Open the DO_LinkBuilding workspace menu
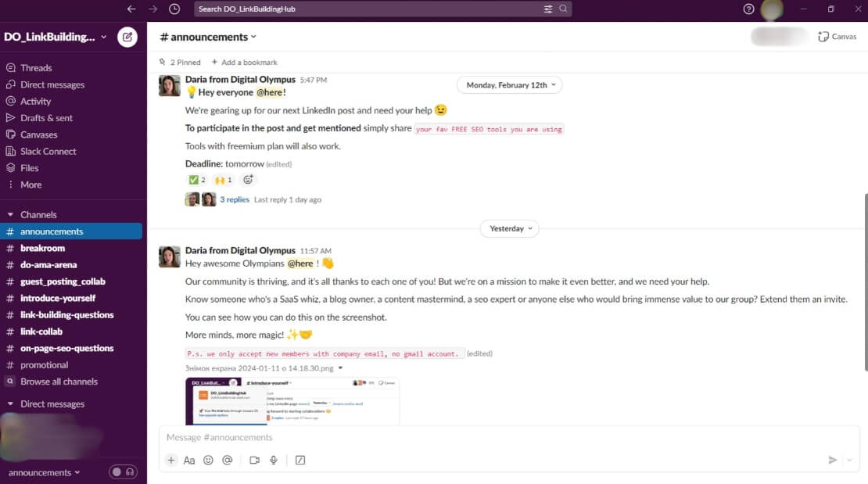Image resolution: width=868 pixels, height=484 pixels. [x=56, y=37]
